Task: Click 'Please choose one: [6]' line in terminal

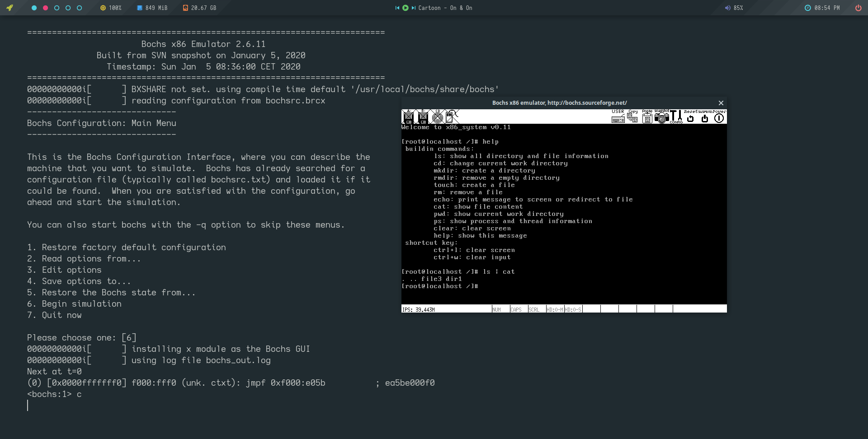Action: point(81,338)
